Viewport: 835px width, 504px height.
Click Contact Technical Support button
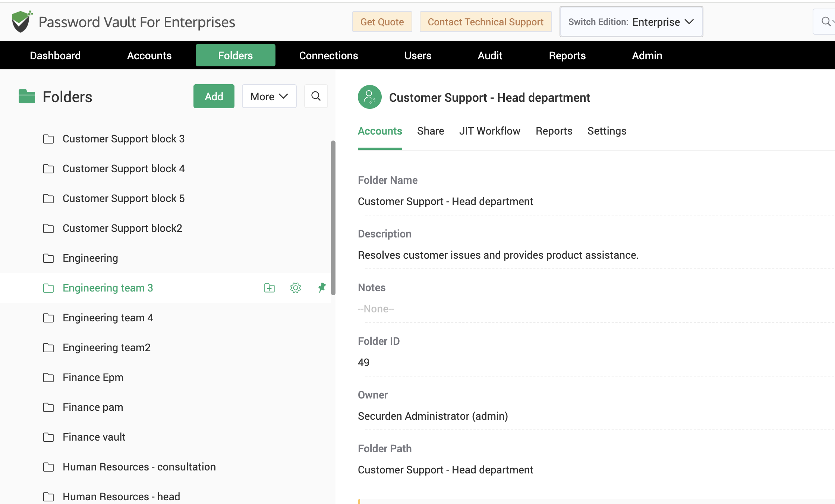pos(485,22)
